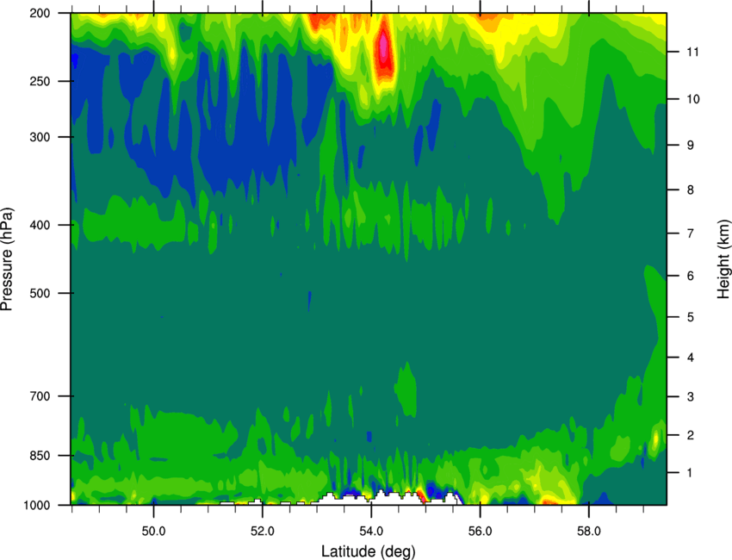This screenshot has height=560, width=732.
Task: Click height tick label 4
Action: pos(690,358)
